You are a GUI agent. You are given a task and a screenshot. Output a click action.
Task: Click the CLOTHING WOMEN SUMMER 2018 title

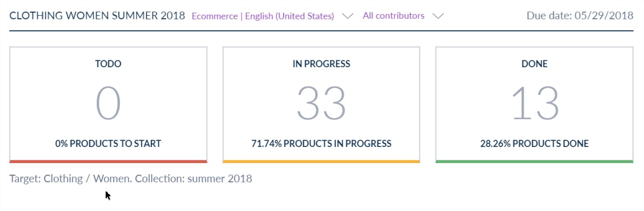97,16
